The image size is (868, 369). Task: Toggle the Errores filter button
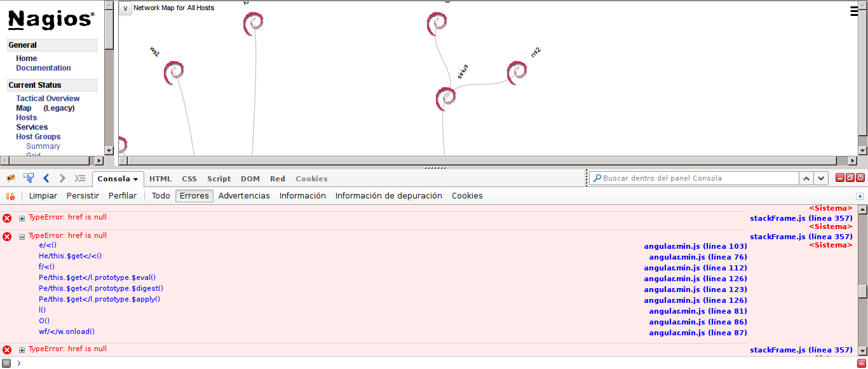coord(194,196)
